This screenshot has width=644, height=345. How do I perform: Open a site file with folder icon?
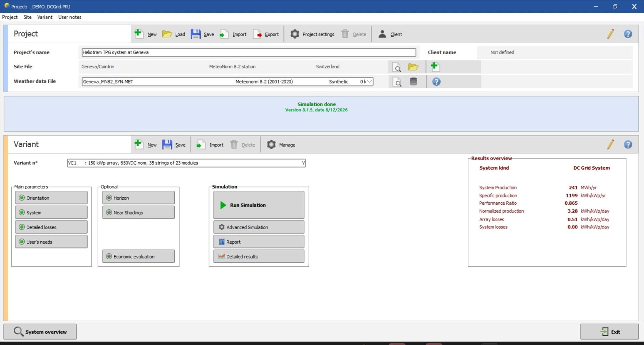pos(413,67)
